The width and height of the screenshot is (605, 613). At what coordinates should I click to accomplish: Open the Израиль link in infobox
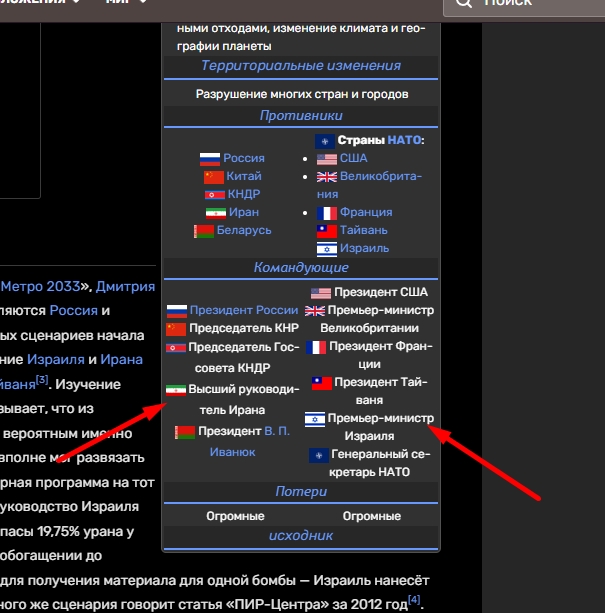[x=365, y=248]
